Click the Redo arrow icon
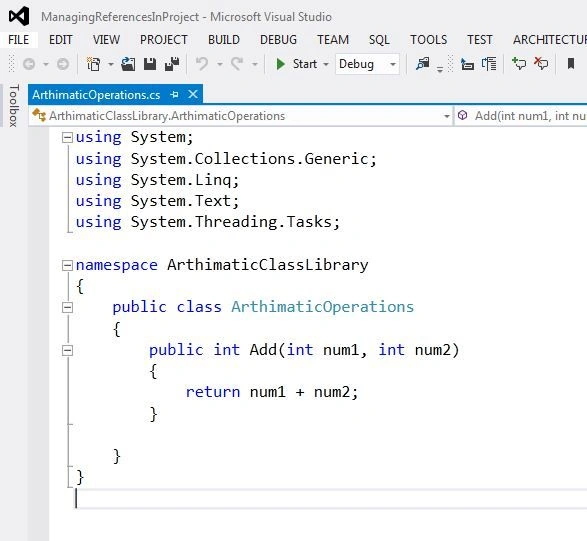Screen dimensions: 587x541 pyautogui.click(x=237, y=64)
